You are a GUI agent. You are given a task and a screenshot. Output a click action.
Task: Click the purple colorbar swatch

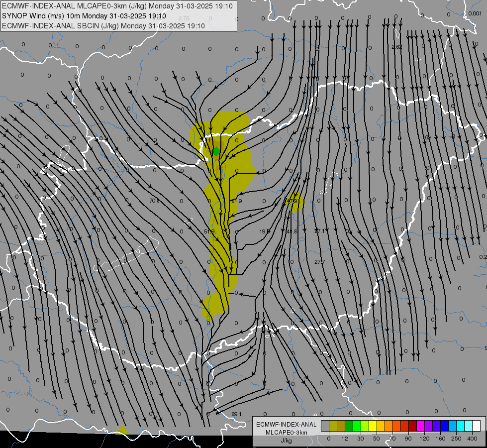[429, 426]
